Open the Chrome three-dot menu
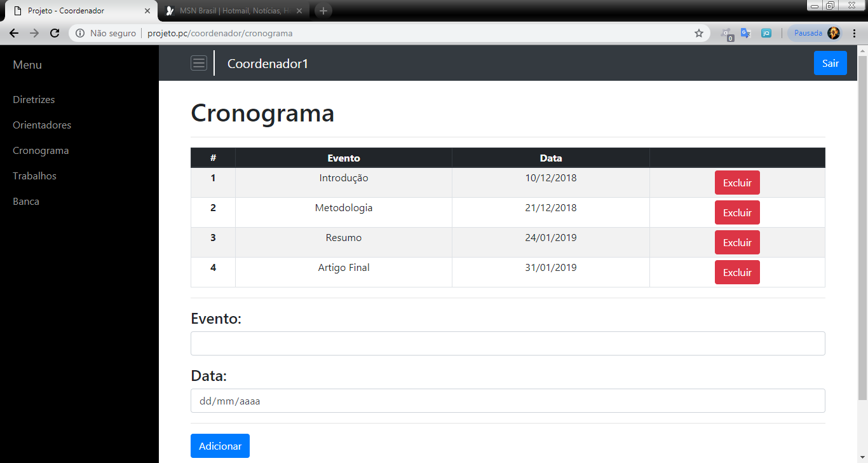Screen dimensions: 868x463 click(x=854, y=33)
